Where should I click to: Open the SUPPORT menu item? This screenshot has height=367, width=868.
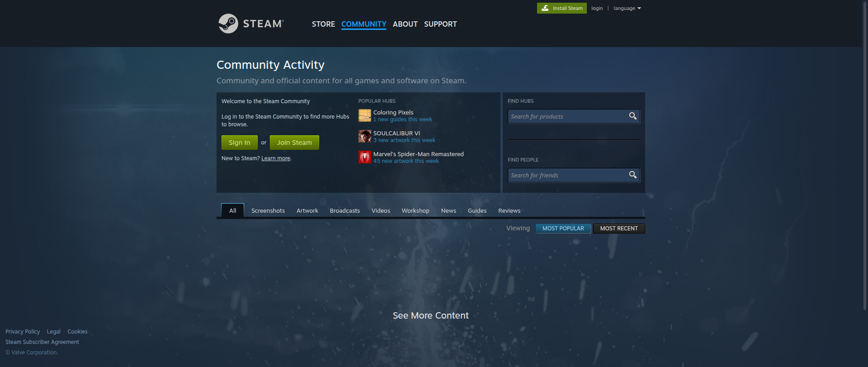click(440, 24)
